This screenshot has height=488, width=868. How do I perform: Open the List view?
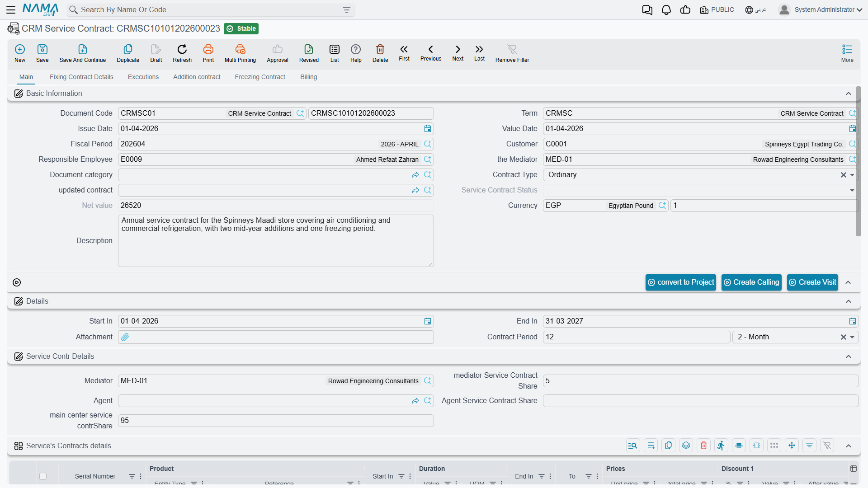(335, 53)
